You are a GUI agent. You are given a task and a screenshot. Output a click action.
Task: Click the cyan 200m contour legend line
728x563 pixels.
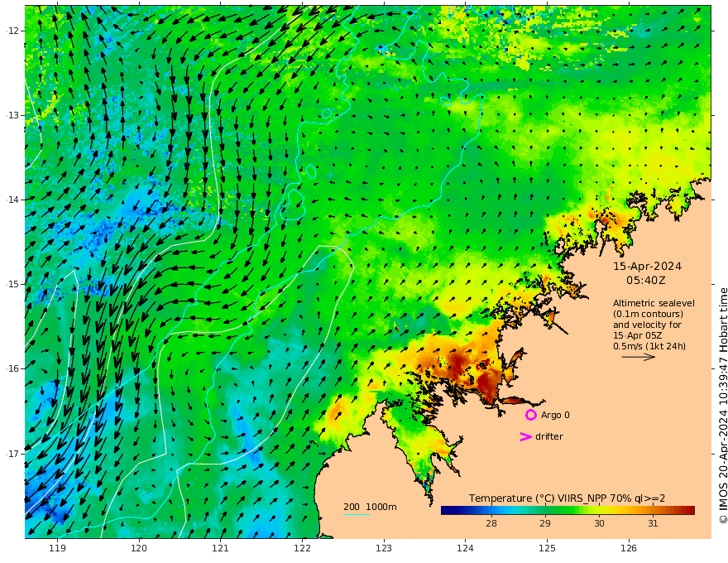click(357, 514)
